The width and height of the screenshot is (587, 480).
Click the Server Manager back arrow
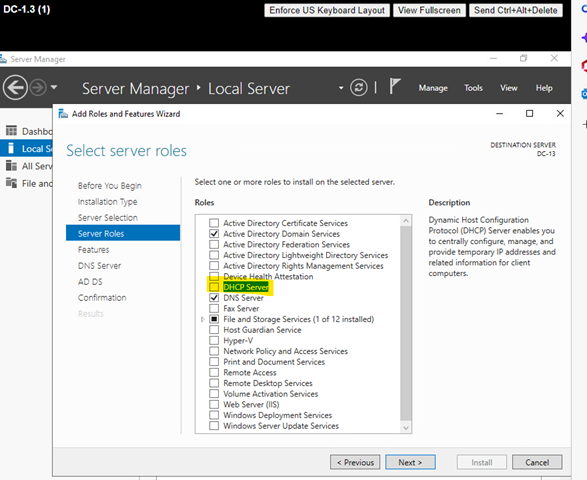[x=15, y=88]
